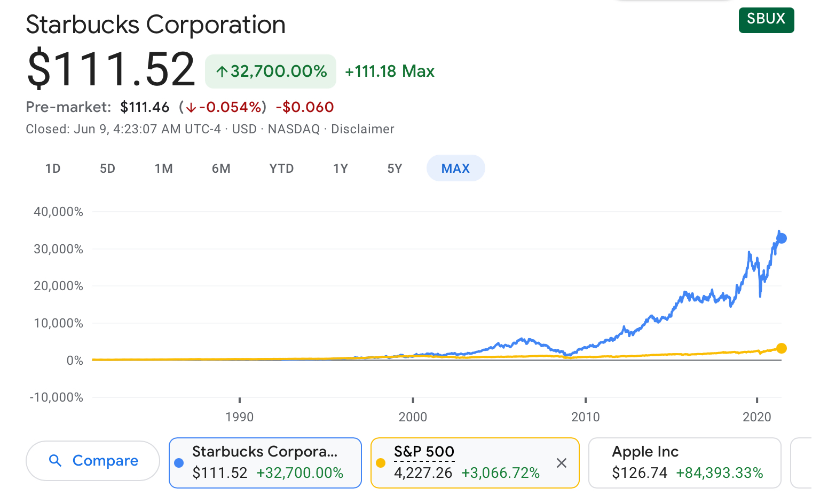820x504 pixels.
Task: Click the blue Starbucks line endpoint marker
Action: click(782, 238)
